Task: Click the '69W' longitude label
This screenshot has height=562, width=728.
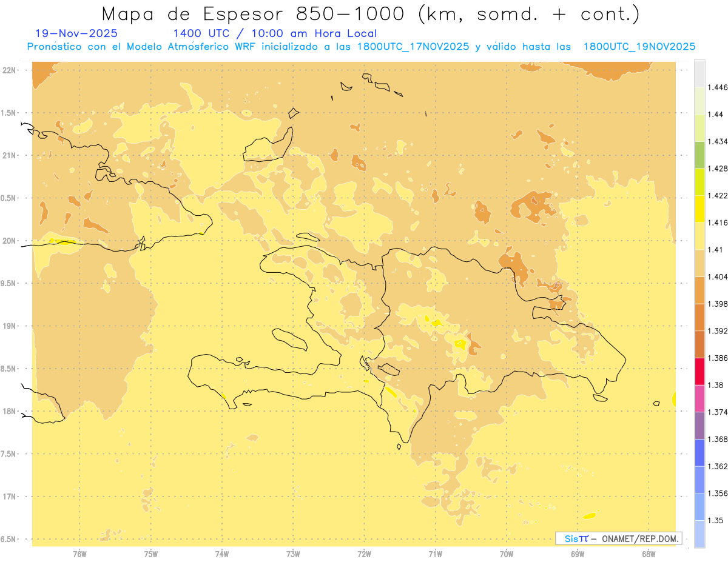Action: (x=578, y=554)
